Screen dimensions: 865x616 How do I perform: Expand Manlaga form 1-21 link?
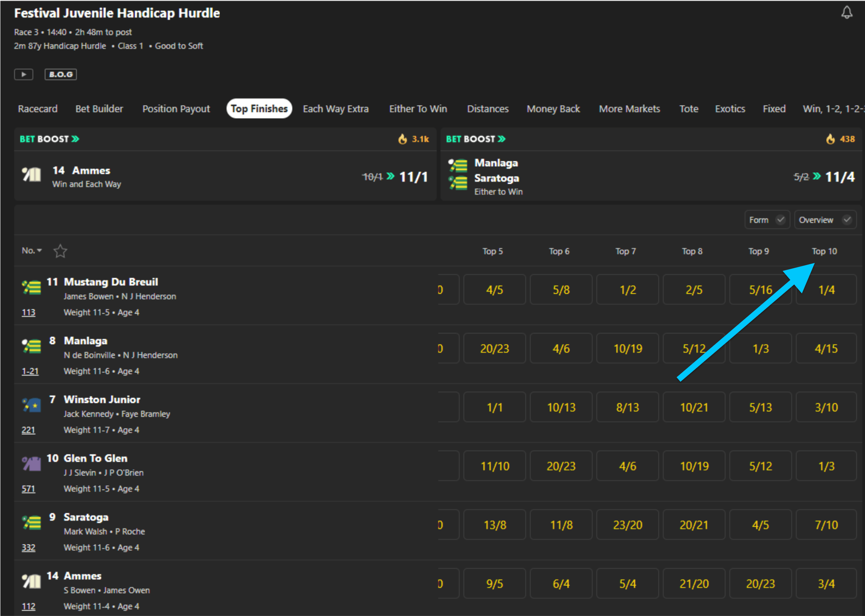30,371
